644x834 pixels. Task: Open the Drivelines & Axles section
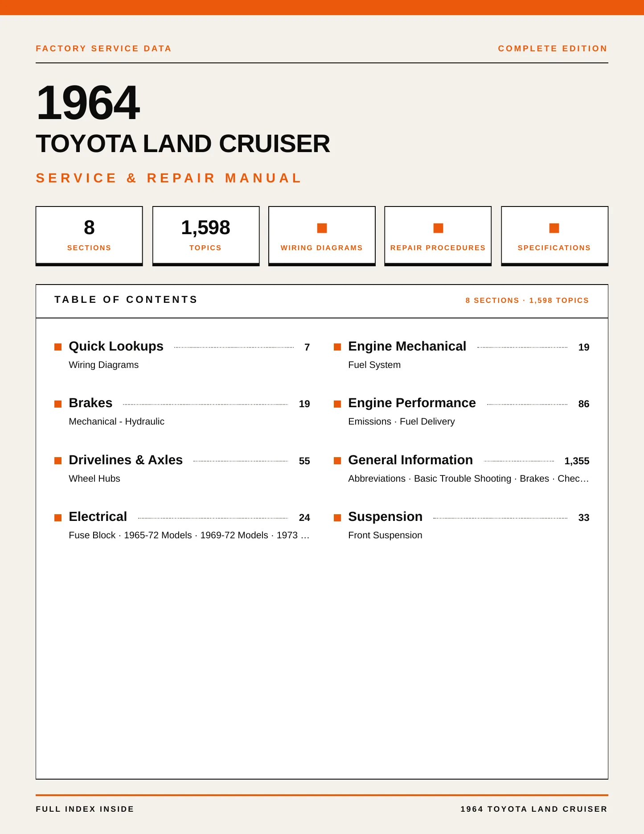coord(126,460)
